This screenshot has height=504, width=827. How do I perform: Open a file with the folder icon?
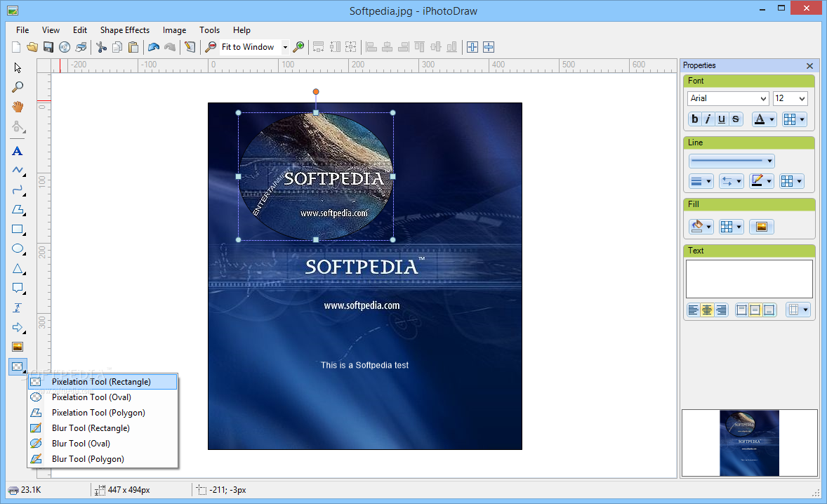[32, 47]
